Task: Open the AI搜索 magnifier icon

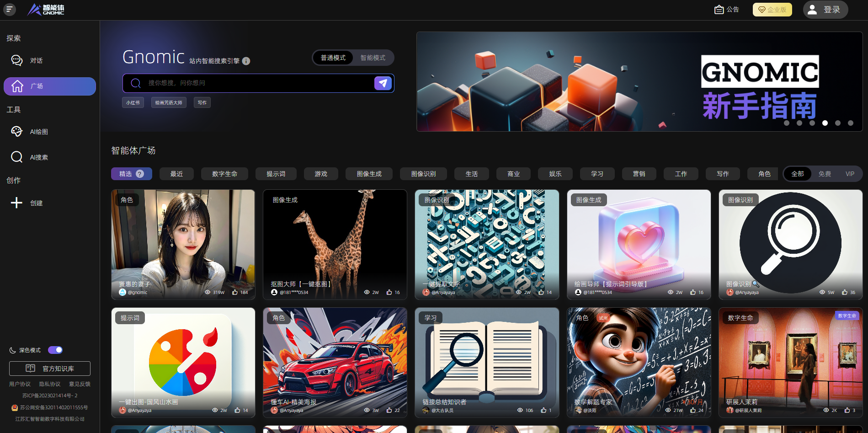Action: [17, 157]
